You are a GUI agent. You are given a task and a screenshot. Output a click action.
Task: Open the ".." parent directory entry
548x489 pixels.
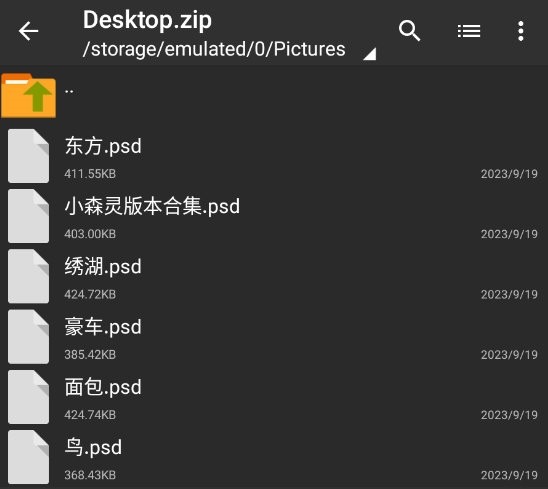274,96
